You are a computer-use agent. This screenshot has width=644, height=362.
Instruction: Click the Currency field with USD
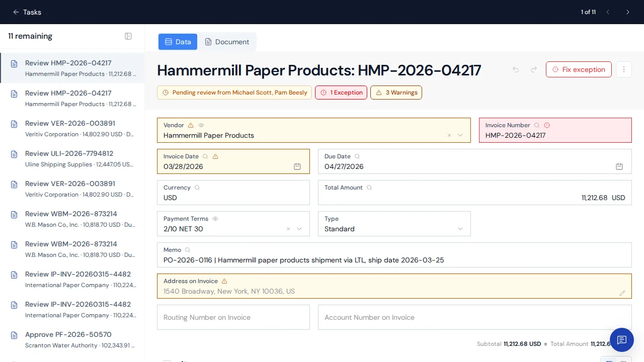pos(233,193)
